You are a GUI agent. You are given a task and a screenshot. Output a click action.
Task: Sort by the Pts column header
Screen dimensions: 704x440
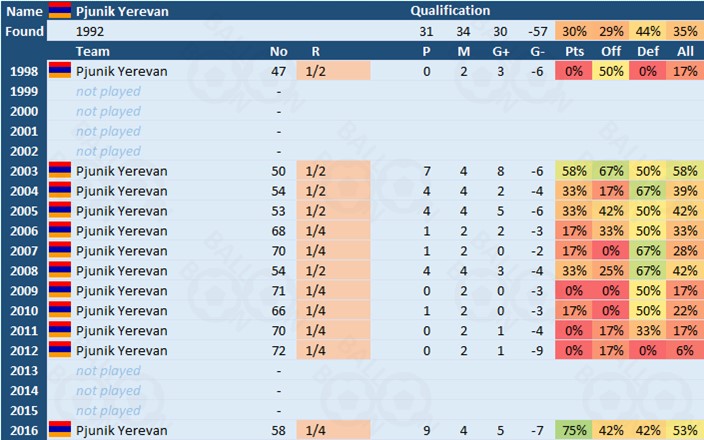(x=574, y=51)
